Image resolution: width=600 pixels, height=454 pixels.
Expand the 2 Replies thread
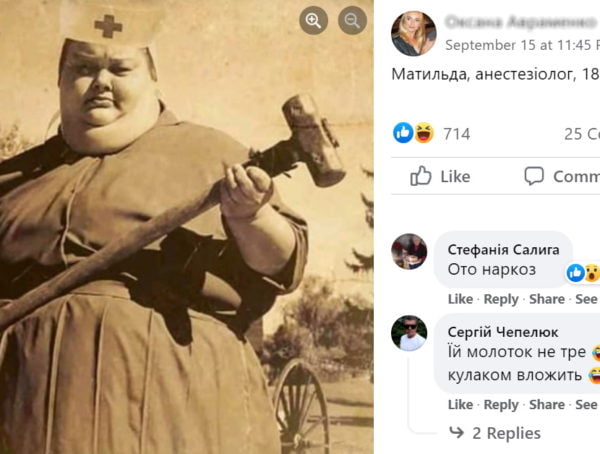click(506, 433)
